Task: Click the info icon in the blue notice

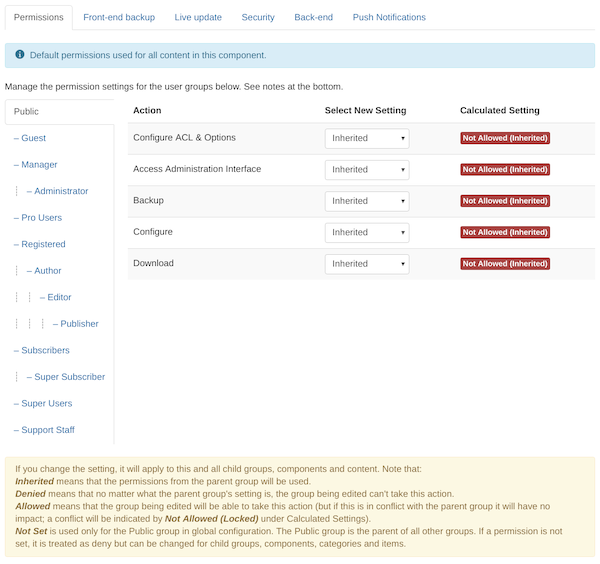Action: (20, 55)
